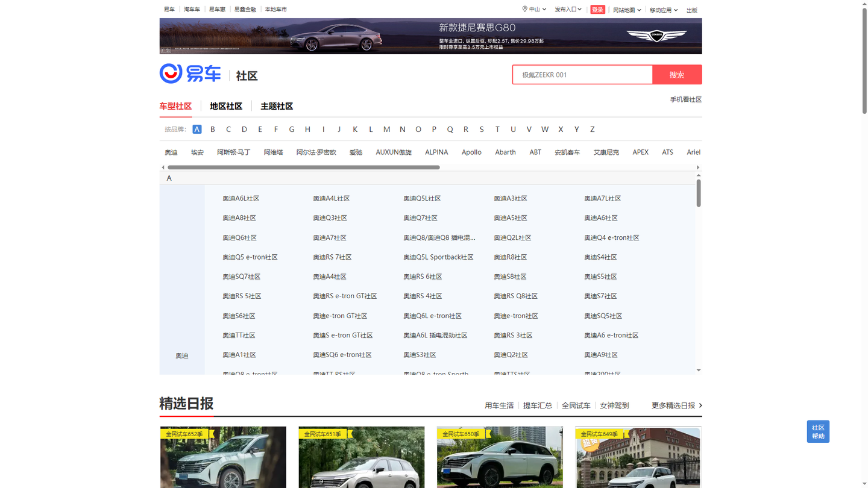Click the horizontal brand list scrollbar thumb
Image resolution: width=868 pixels, height=488 pixels.
[304, 167]
